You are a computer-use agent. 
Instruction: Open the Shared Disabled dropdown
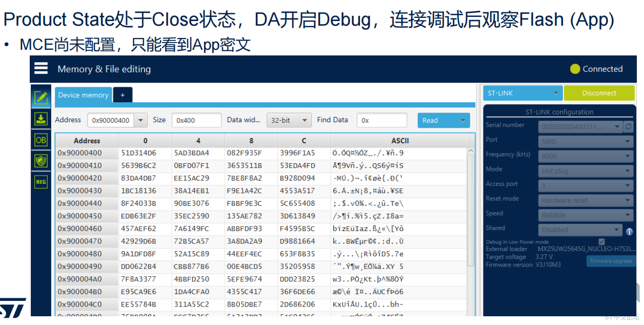pyautogui.click(x=580, y=230)
